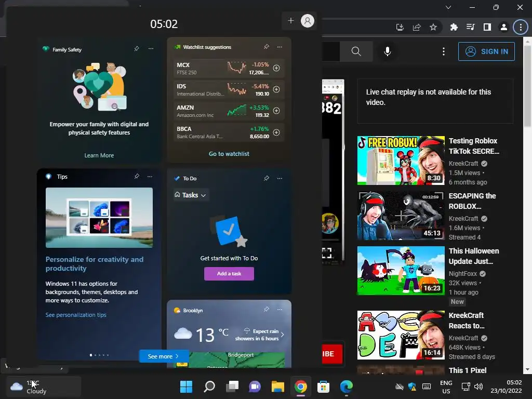
Task: Open Testing Roblox TikTok video thumbnail
Action: (x=401, y=161)
